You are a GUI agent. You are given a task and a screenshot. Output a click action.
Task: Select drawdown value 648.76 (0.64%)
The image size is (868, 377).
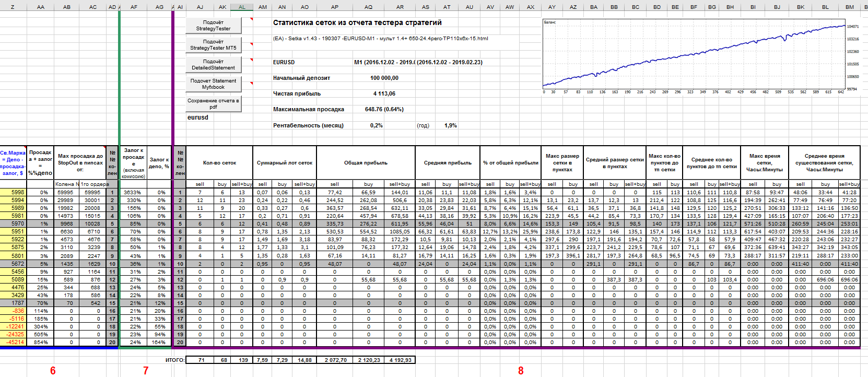tap(384, 109)
